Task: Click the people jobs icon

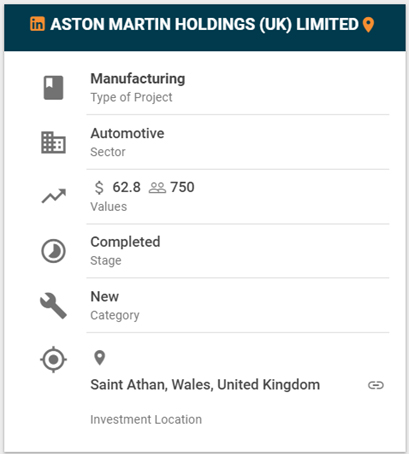Action: [x=157, y=188]
